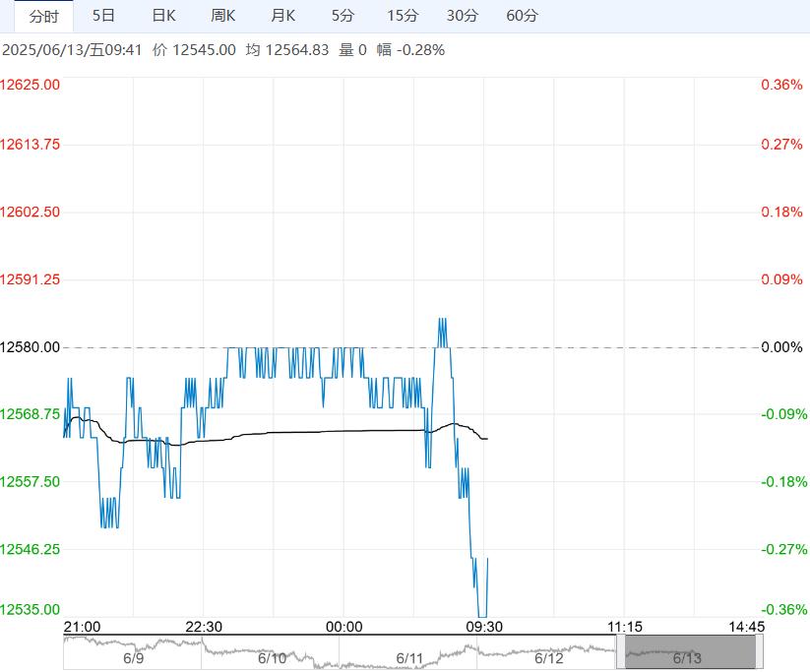Viewport: 810px width, 672px height.
Task: Select 6/11 in the overview timeline
Action: click(409, 658)
